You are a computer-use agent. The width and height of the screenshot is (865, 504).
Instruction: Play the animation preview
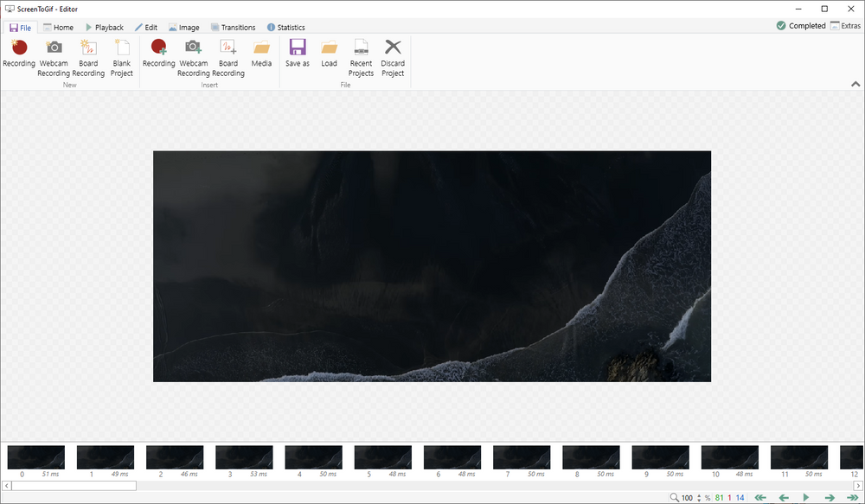click(x=806, y=497)
